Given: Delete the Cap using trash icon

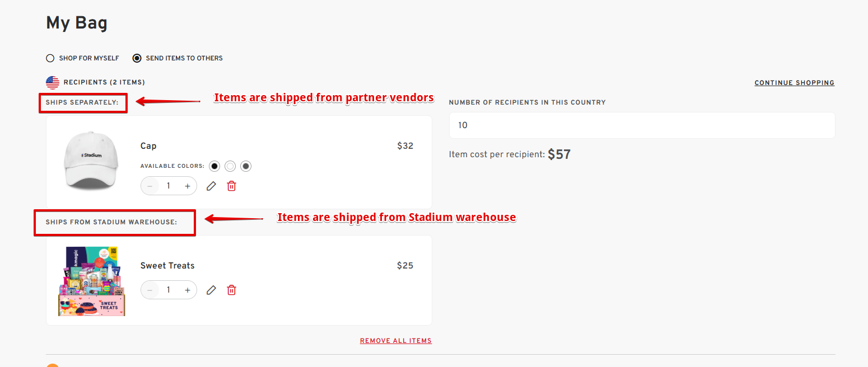Looking at the screenshot, I should point(231,186).
